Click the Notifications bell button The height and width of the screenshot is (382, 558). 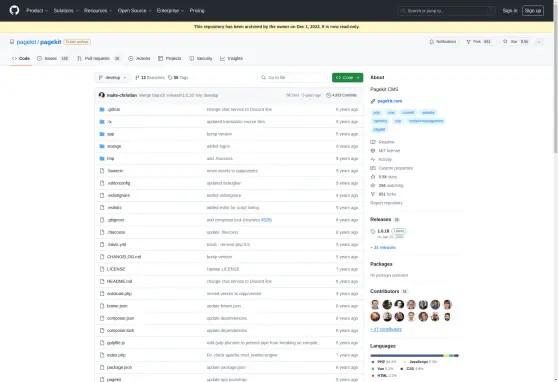(443, 42)
